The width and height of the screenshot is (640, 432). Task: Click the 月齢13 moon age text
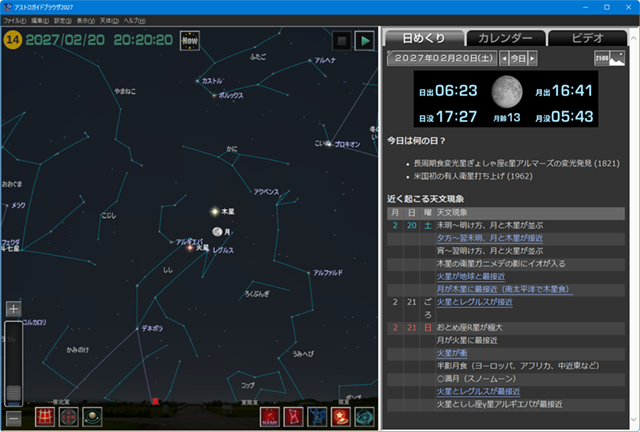coord(507,118)
